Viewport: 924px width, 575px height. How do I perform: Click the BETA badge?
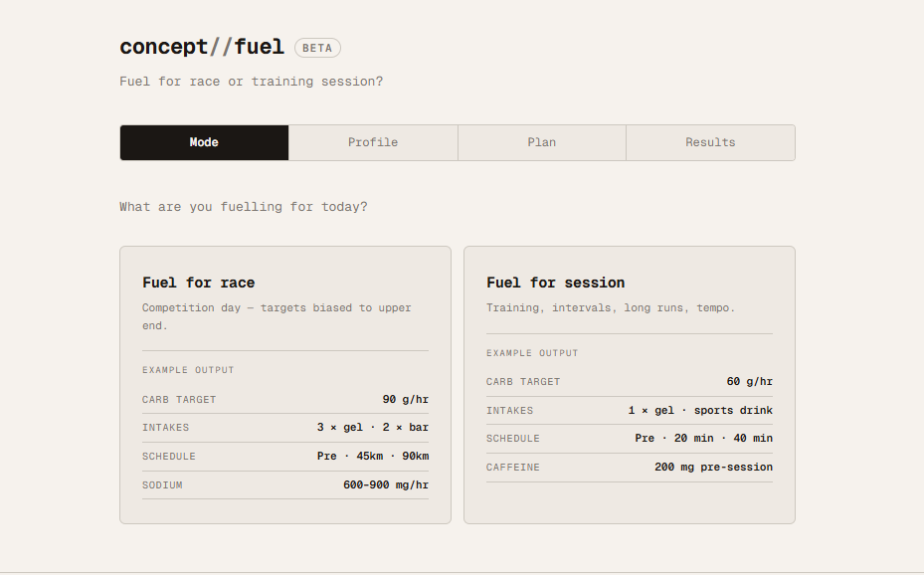pyautogui.click(x=317, y=48)
